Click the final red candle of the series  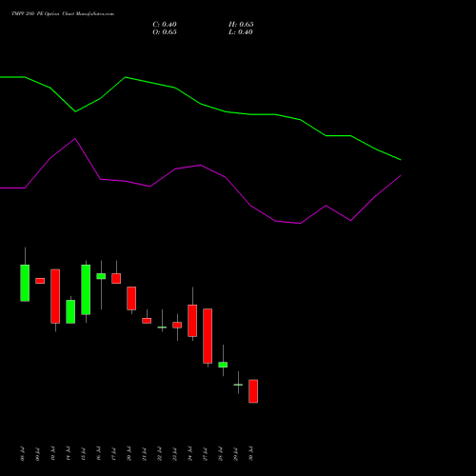[x=253, y=391]
